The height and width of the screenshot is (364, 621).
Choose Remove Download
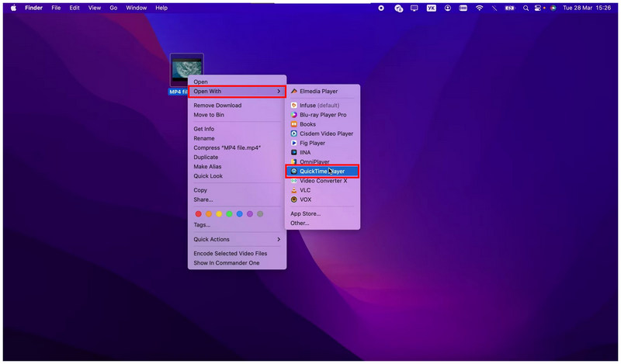[237, 106]
